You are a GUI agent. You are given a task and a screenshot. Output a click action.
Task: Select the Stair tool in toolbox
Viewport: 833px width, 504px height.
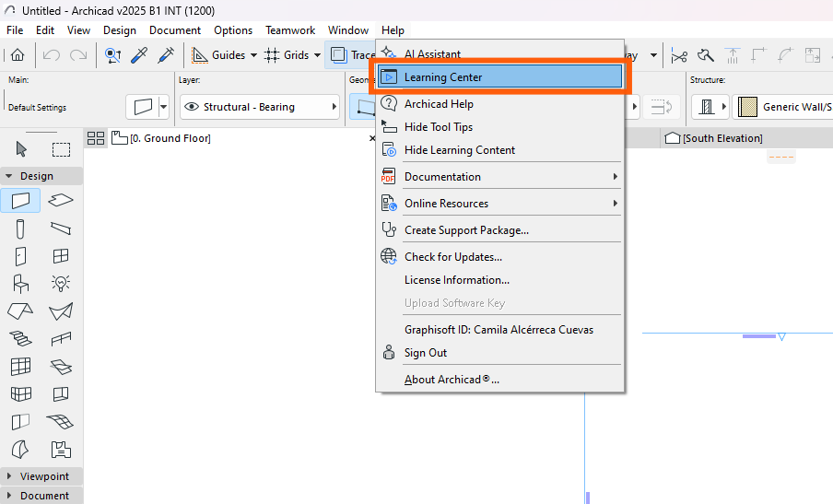(x=20, y=338)
